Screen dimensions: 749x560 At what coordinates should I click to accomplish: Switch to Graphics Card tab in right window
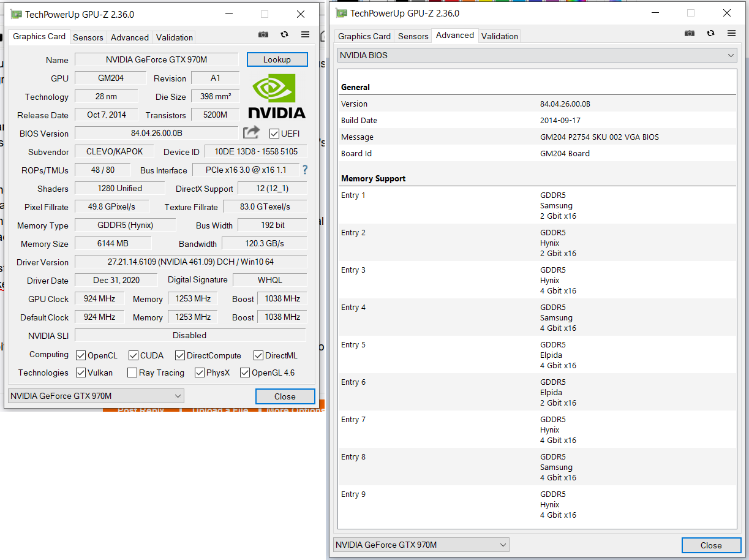coord(364,36)
